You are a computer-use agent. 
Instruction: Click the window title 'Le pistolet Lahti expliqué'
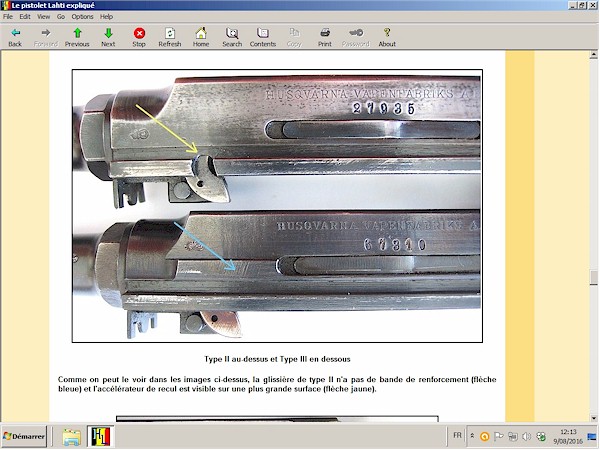[53, 5]
